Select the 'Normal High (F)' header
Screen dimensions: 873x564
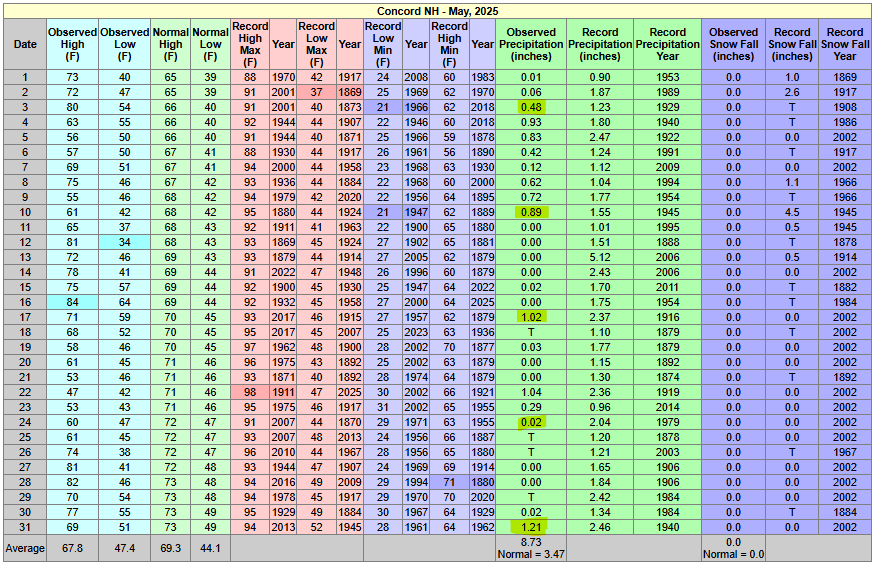coord(170,44)
